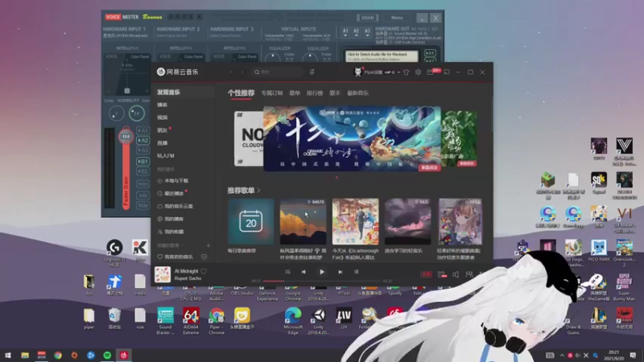
Task: Open A3 hardware out device dropdown in Voicemeeter
Action: pyautogui.click(x=367, y=33)
